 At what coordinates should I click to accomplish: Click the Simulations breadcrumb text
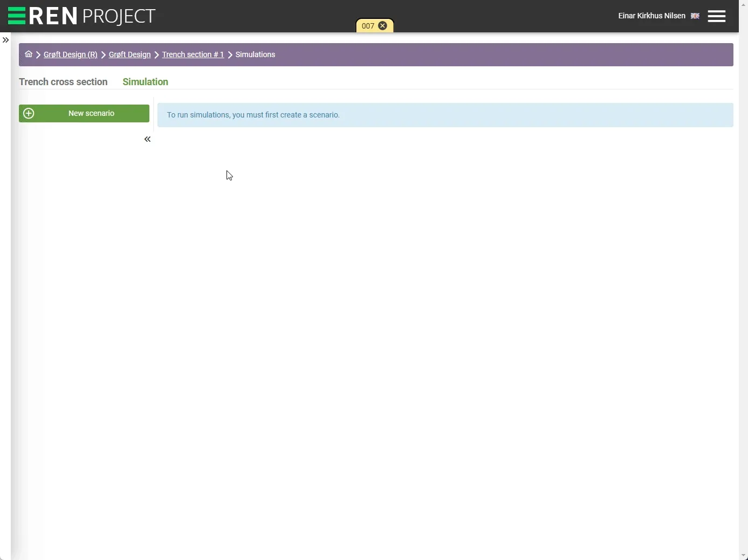(x=255, y=54)
